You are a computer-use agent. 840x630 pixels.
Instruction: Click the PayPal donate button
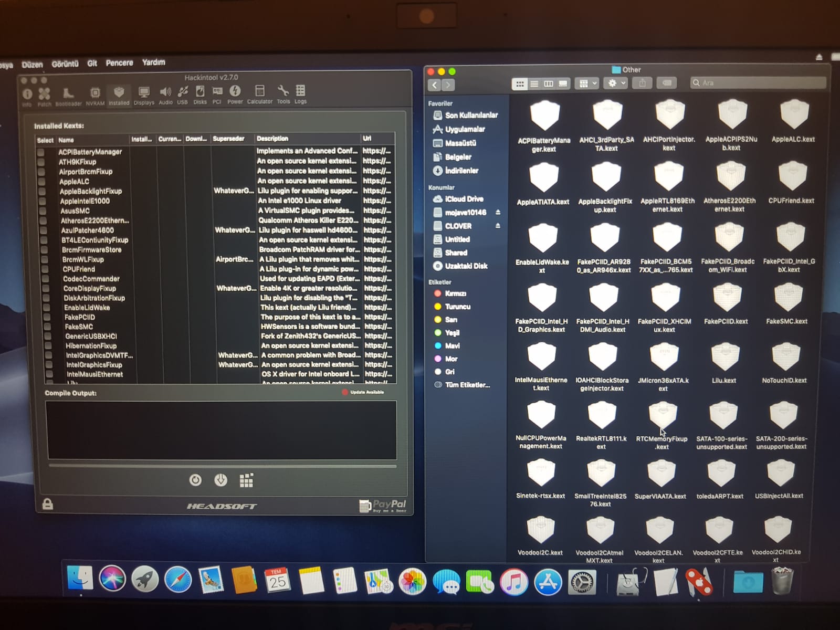click(383, 506)
